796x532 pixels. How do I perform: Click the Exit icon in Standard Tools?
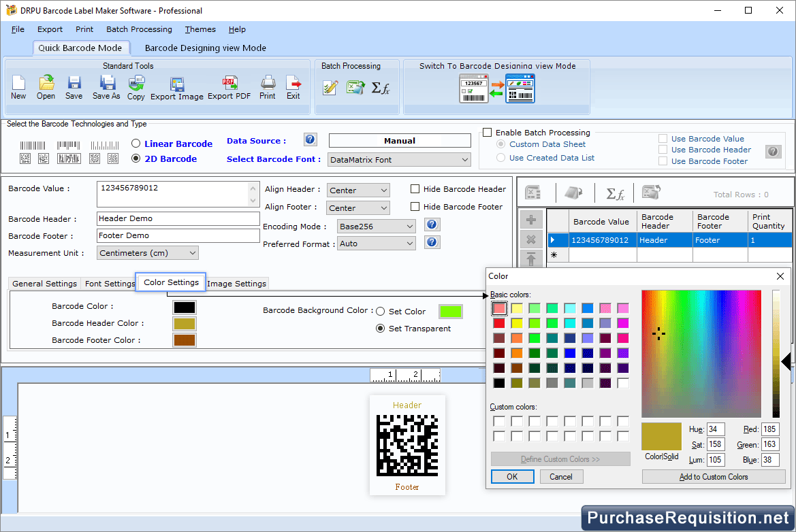coord(293,86)
